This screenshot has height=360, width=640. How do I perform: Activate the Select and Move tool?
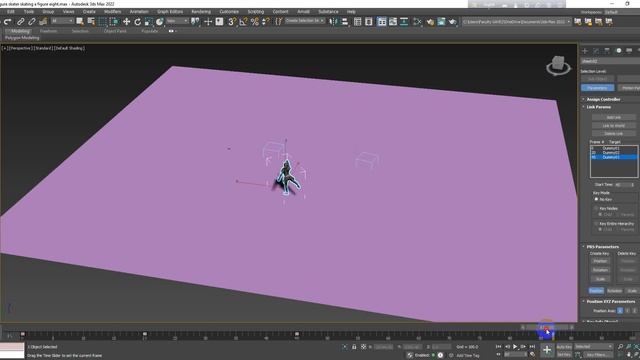tap(127, 22)
